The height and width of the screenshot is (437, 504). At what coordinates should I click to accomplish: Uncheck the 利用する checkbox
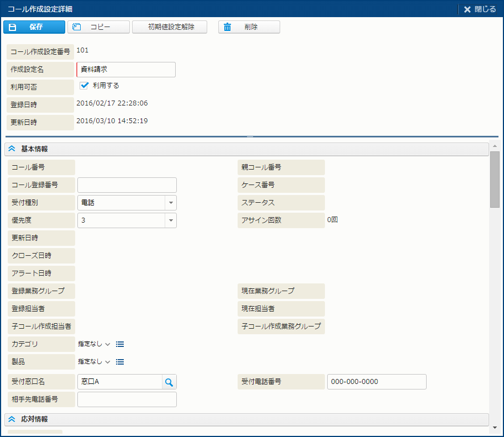click(x=85, y=86)
